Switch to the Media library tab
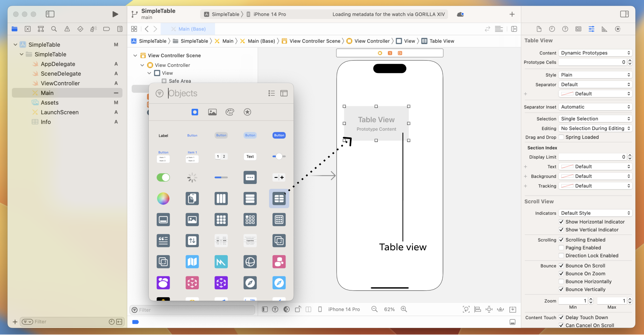Screen dimensions: 644x335 [212, 112]
